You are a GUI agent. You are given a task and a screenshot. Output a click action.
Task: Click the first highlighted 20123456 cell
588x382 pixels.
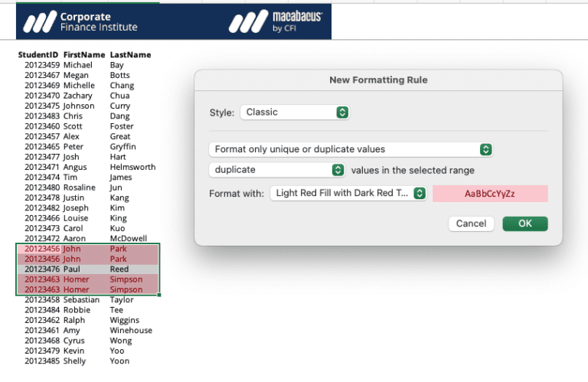pos(41,249)
